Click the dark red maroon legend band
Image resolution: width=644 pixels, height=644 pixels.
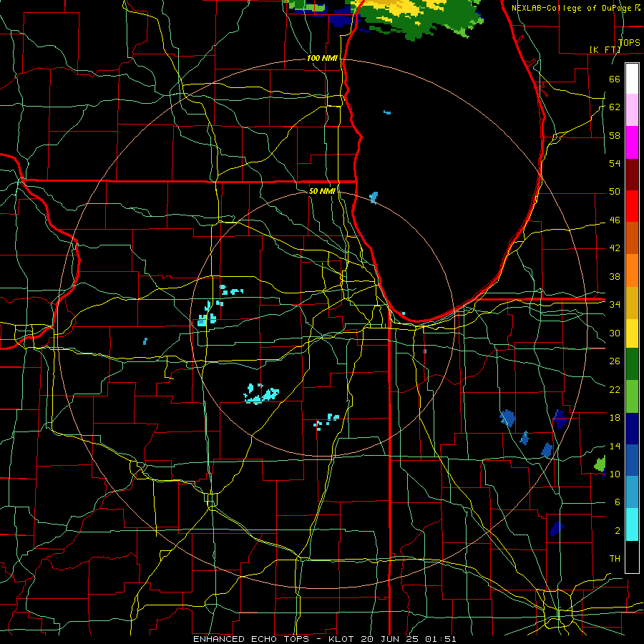coord(632,175)
